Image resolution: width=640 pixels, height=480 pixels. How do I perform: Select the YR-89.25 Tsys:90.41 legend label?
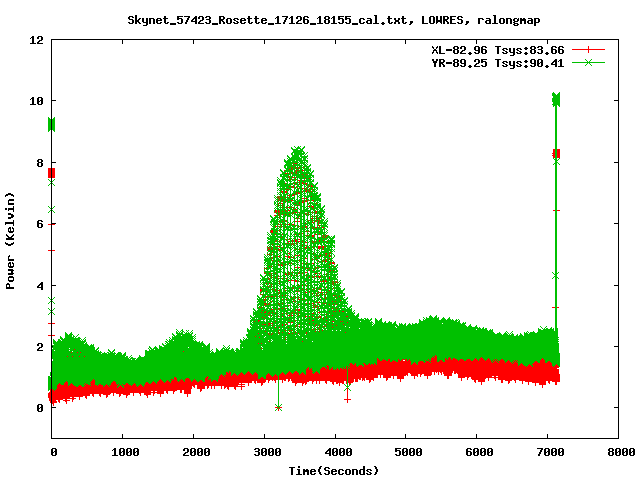[x=498, y=63]
